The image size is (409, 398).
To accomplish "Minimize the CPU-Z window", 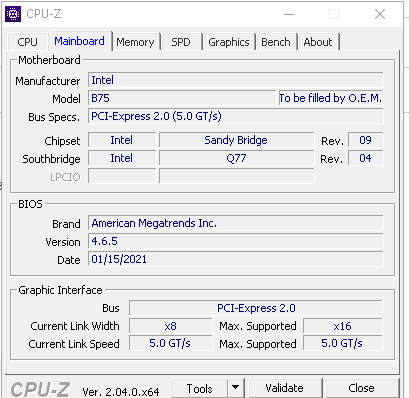I will 289,14.
